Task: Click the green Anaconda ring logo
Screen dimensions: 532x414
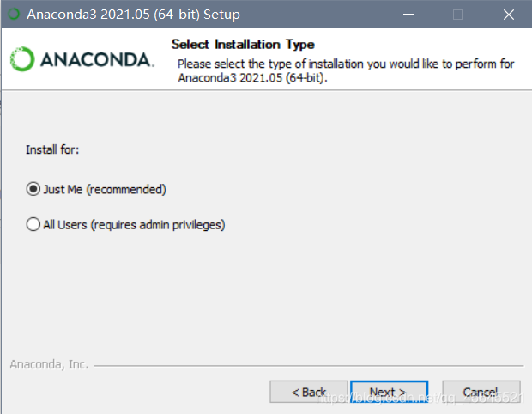Action: (22, 59)
